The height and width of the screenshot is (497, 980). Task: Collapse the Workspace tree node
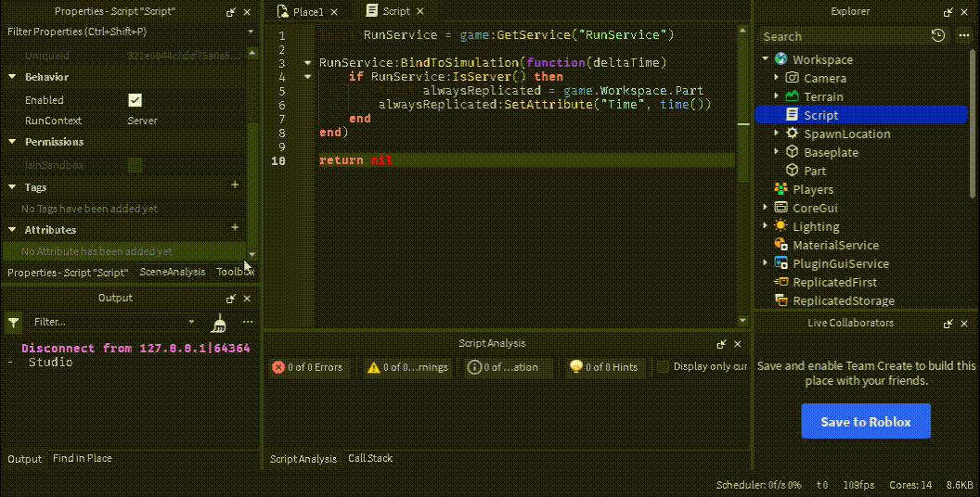[x=766, y=58]
